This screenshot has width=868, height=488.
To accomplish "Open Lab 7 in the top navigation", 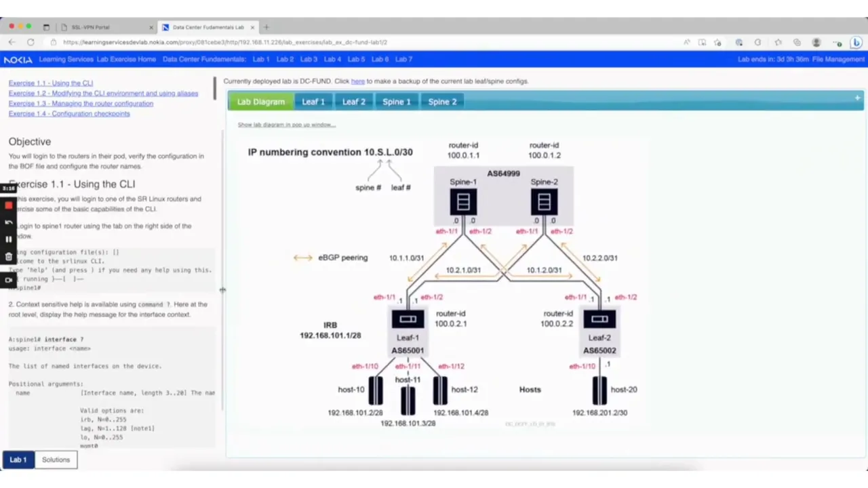I will [x=403, y=60].
